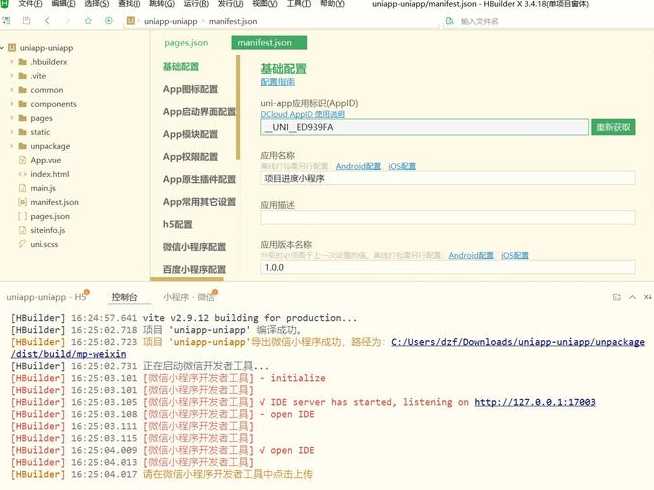Click the file search icon
654x490 pixels.
tap(450, 21)
